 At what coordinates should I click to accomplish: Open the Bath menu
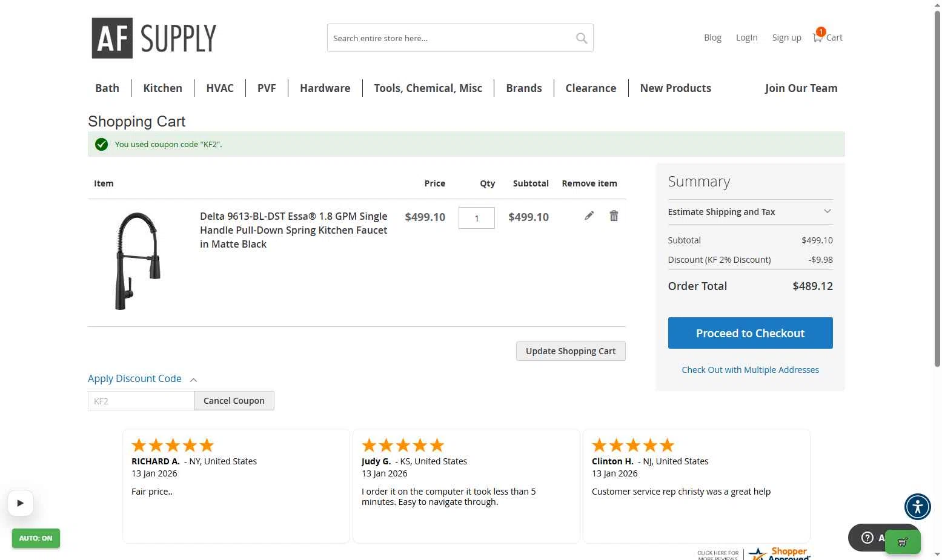(x=107, y=88)
